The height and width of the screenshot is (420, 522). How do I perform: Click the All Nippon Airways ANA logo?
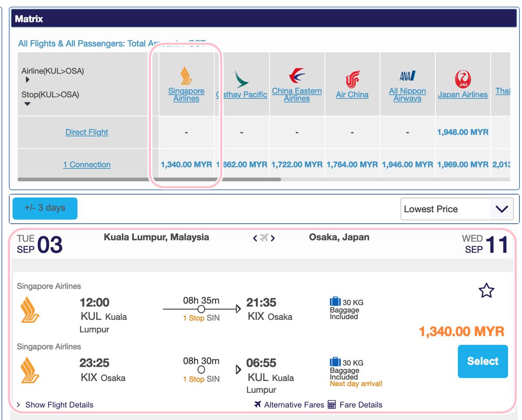408,76
